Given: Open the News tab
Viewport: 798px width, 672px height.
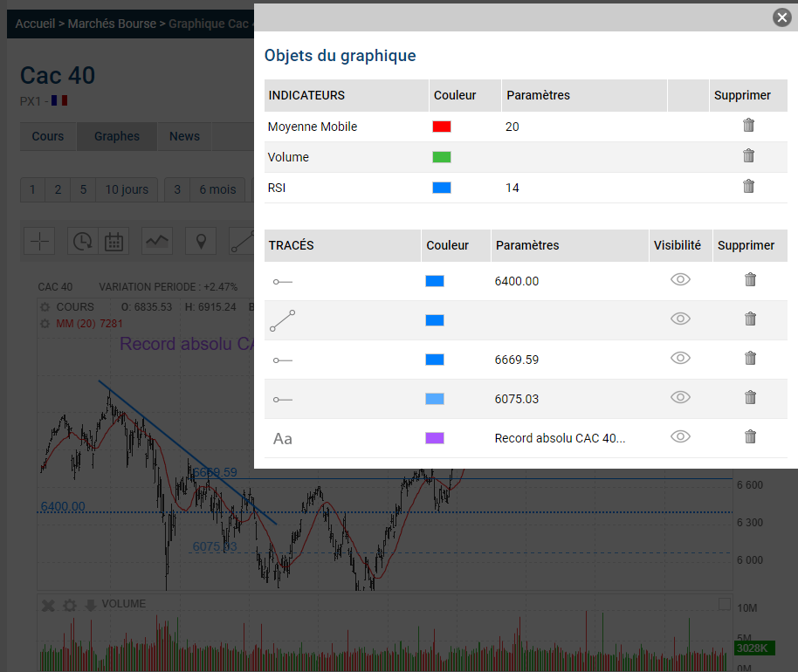Looking at the screenshot, I should pos(184,136).
